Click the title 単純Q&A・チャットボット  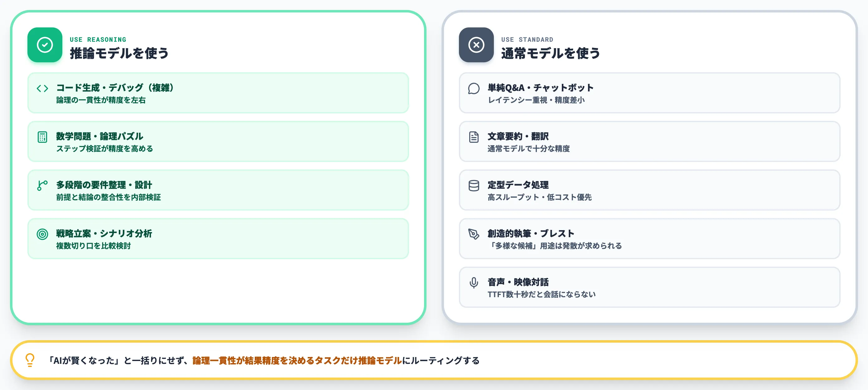(541, 88)
